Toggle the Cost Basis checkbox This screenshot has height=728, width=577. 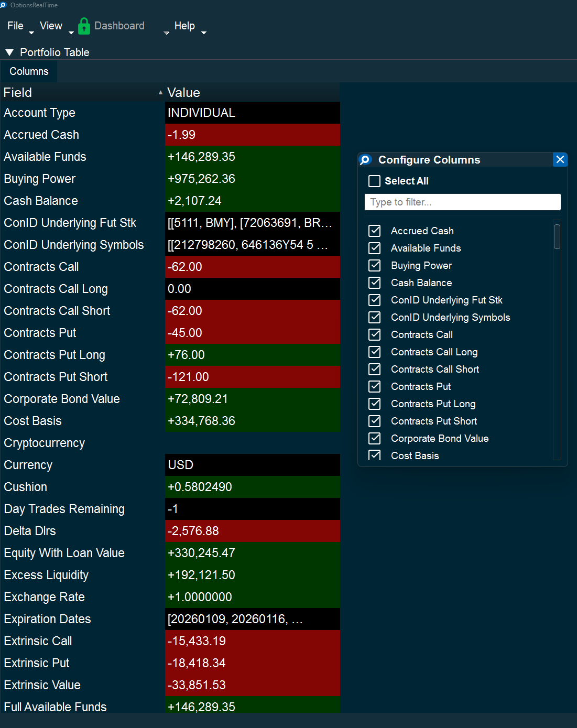pos(374,455)
